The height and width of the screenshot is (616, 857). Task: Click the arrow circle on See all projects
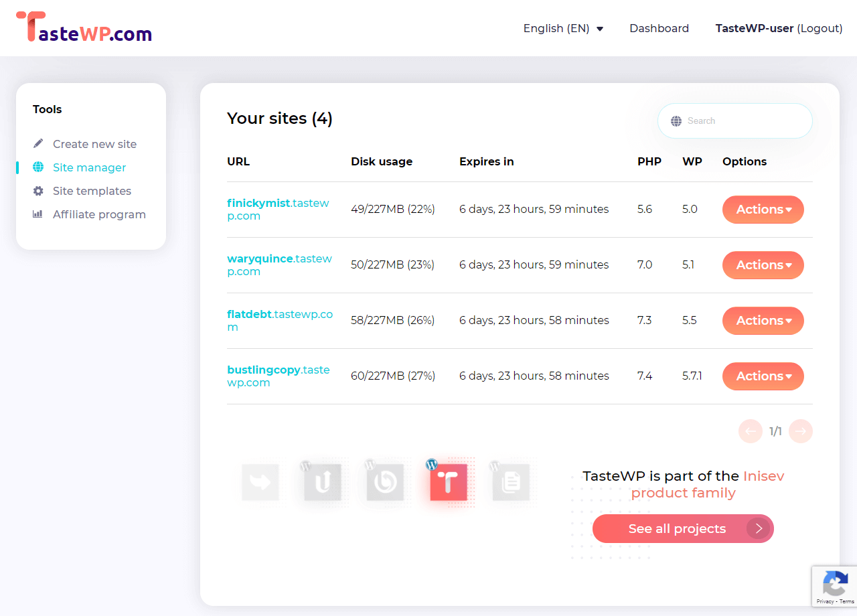759,529
